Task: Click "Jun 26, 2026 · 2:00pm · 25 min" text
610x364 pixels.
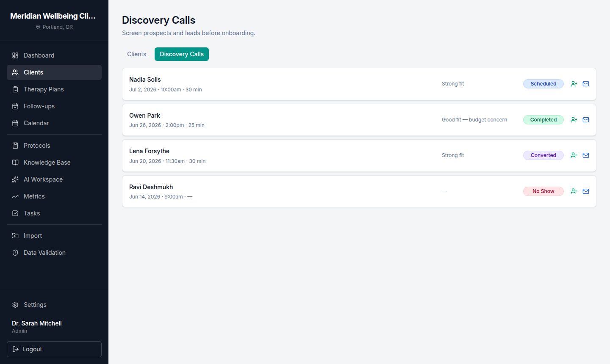Action: [167, 125]
